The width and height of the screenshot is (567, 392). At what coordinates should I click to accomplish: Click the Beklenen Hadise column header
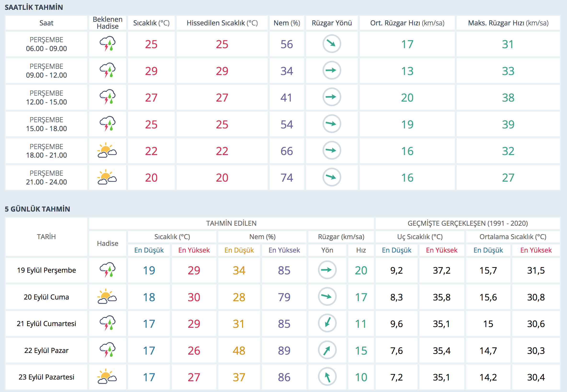pos(108,23)
